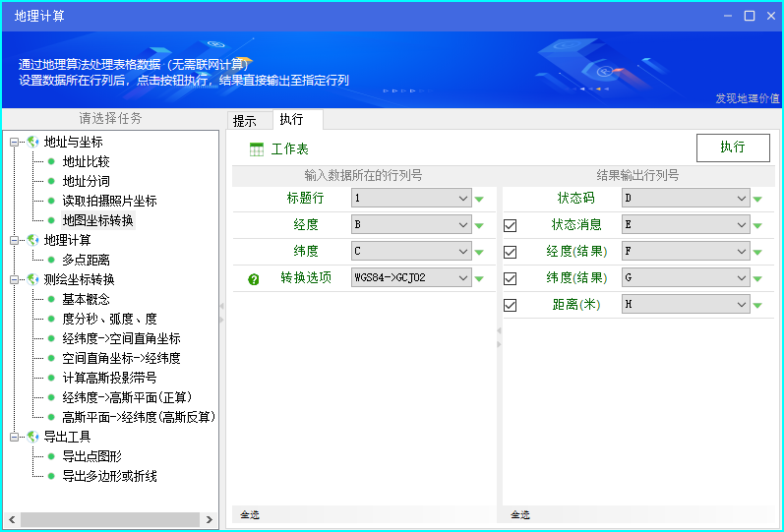This screenshot has width=784, height=532.
Task: Click the green dot beside 基本概念
Action: click(51, 299)
